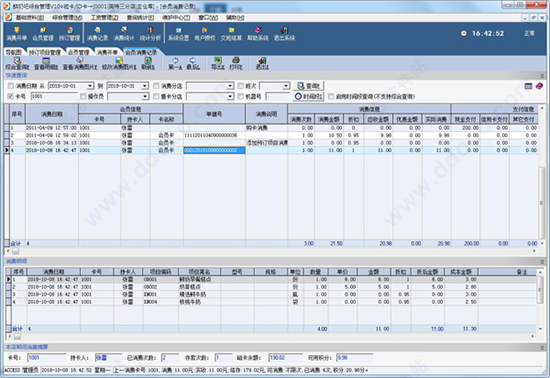Click the calendar grid icon beside the query panel
The height and width of the screenshot is (378, 550).
[x=528, y=86]
